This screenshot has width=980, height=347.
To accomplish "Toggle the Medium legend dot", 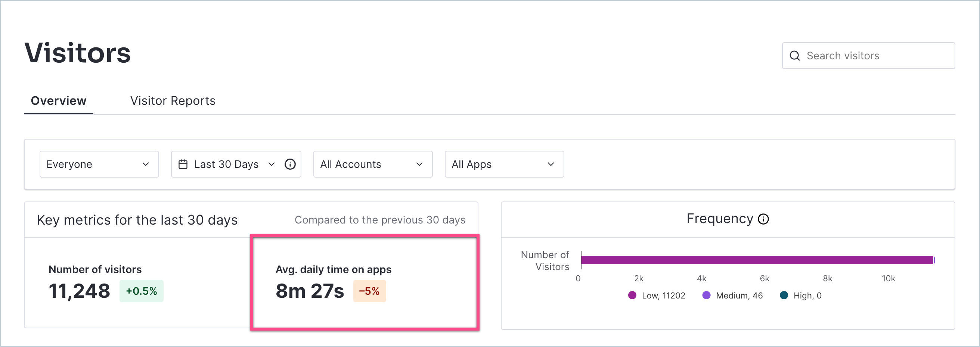I will point(706,295).
